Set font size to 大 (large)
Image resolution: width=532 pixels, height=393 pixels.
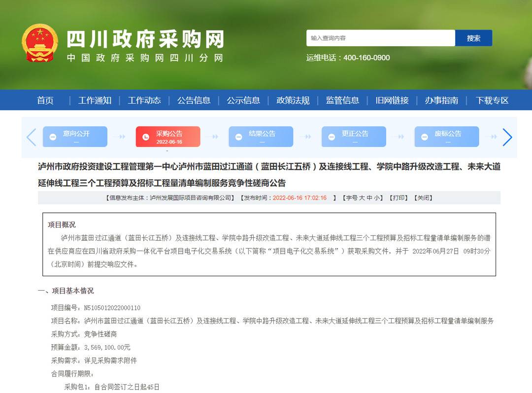pos(362,198)
